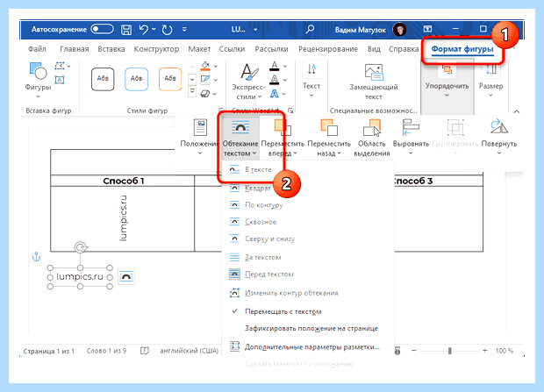Open Экспресс-стили WordArt gallery
The image size is (544, 392).
pos(248,82)
